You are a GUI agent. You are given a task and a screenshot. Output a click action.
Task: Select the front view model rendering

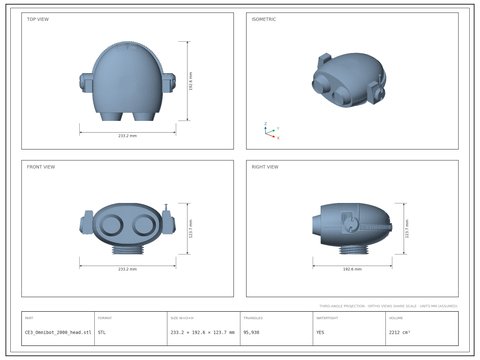click(128, 228)
